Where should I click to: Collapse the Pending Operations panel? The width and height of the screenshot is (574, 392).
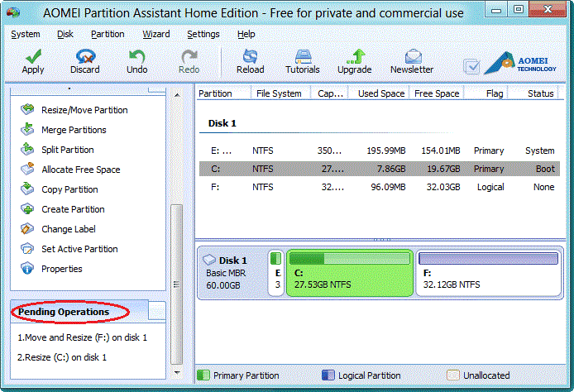pyautogui.click(x=157, y=311)
